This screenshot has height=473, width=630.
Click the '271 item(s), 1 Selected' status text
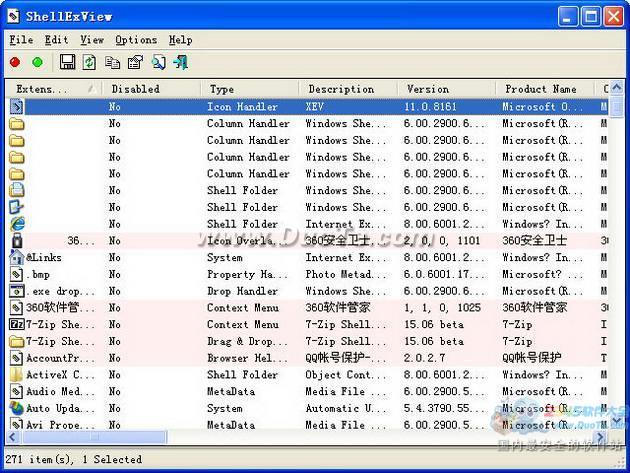tap(74, 459)
